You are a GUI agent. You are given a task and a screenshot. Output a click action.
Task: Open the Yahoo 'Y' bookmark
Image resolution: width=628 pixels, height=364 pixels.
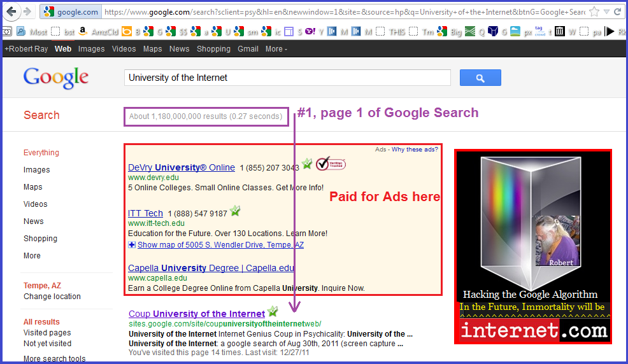(x=314, y=31)
